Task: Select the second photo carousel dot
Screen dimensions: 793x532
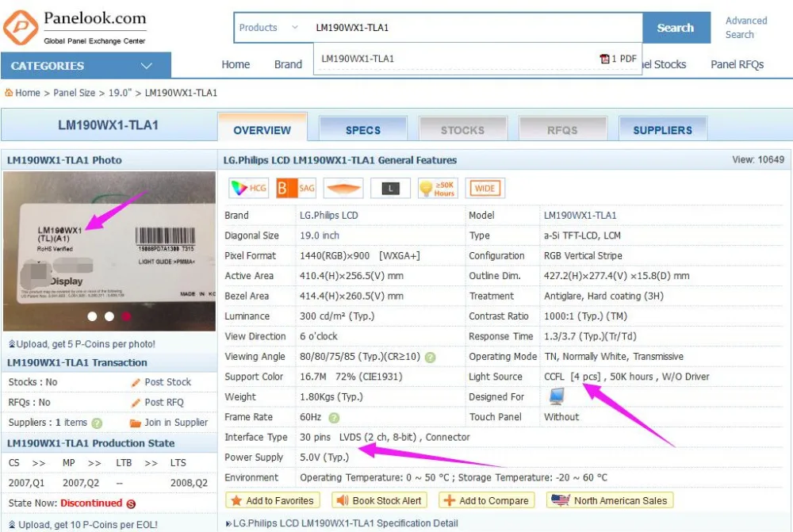Action: pyautogui.click(x=109, y=316)
